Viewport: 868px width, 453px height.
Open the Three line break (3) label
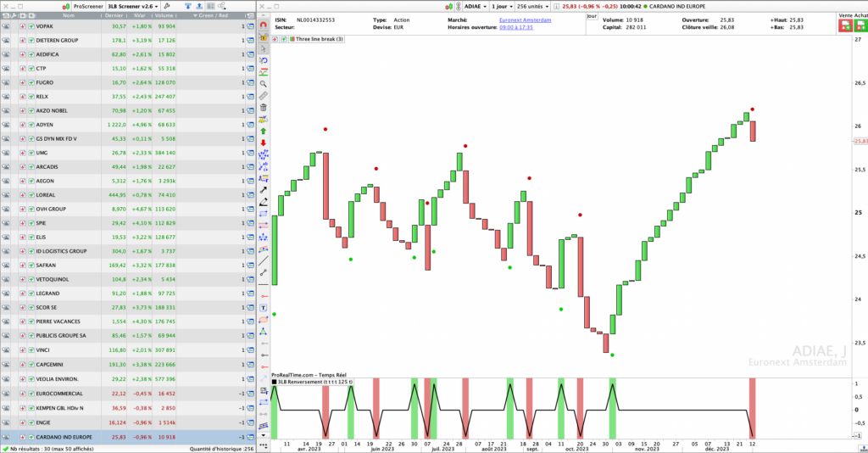pyautogui.click(x=320, y=39)
